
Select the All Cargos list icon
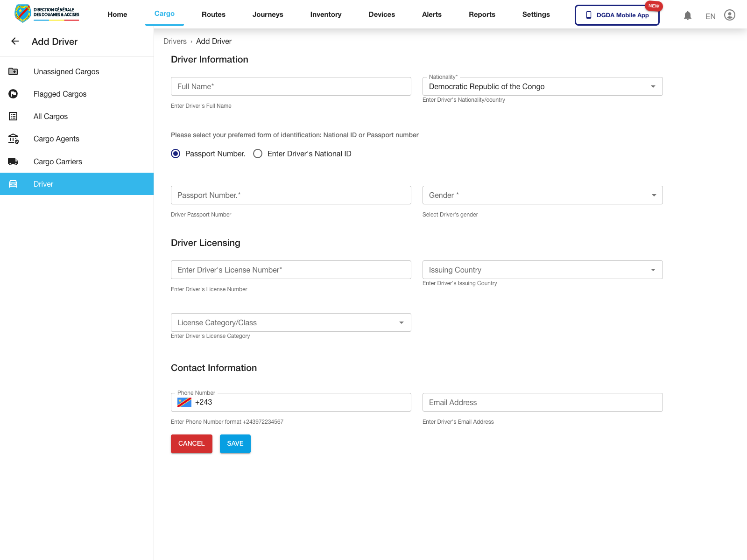point(13,116)
